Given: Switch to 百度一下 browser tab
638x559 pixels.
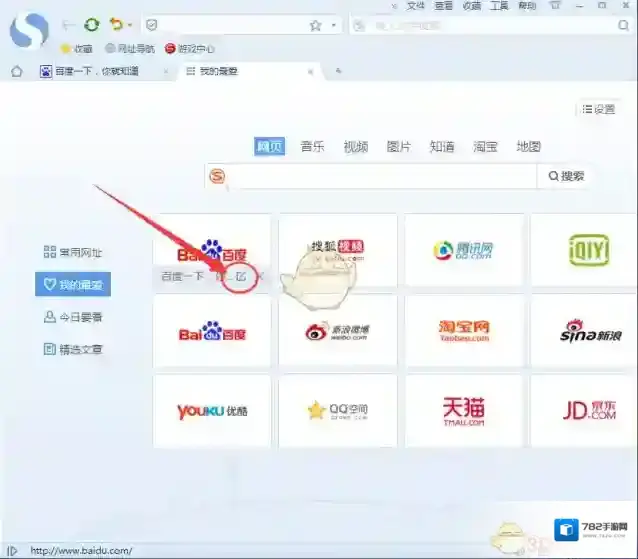Looking at the screenshot, I should tap(95, 71).
